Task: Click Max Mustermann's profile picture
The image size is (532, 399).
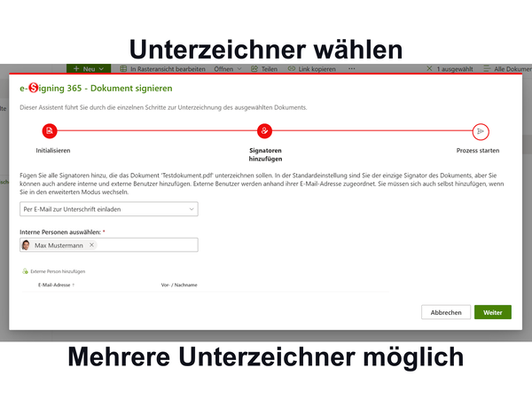Action: coord(27,245)
